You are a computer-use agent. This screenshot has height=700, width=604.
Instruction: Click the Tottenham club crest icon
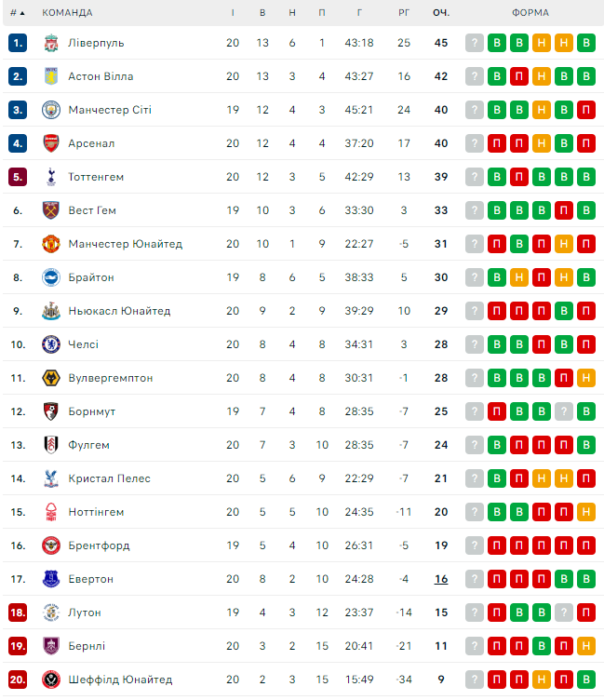coord(51,177)
